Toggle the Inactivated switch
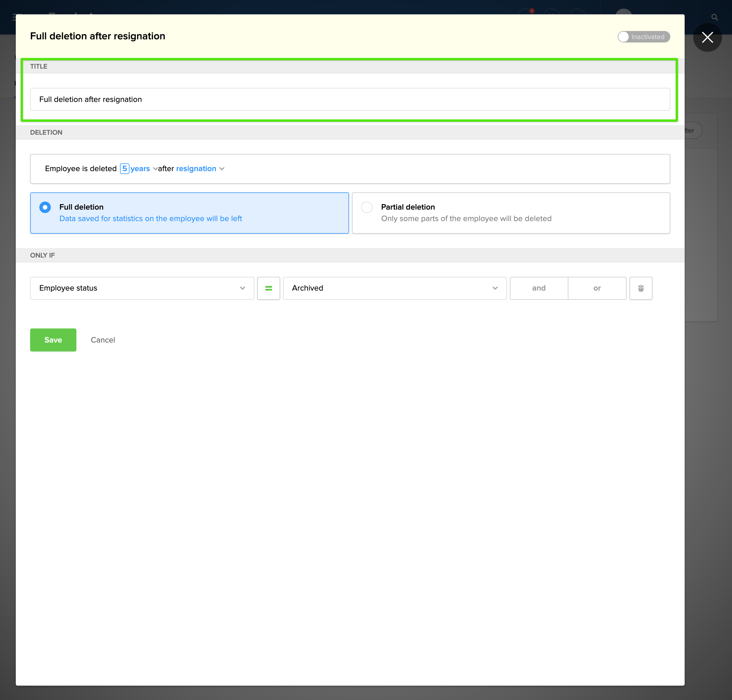The width and height of the screenshot is (732, 700). coord(643,36)
